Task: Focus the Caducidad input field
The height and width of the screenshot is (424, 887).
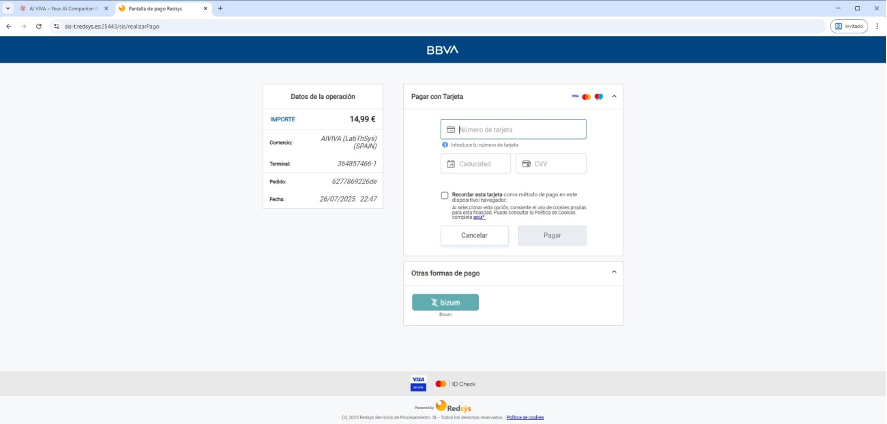Action: [475, 164]
